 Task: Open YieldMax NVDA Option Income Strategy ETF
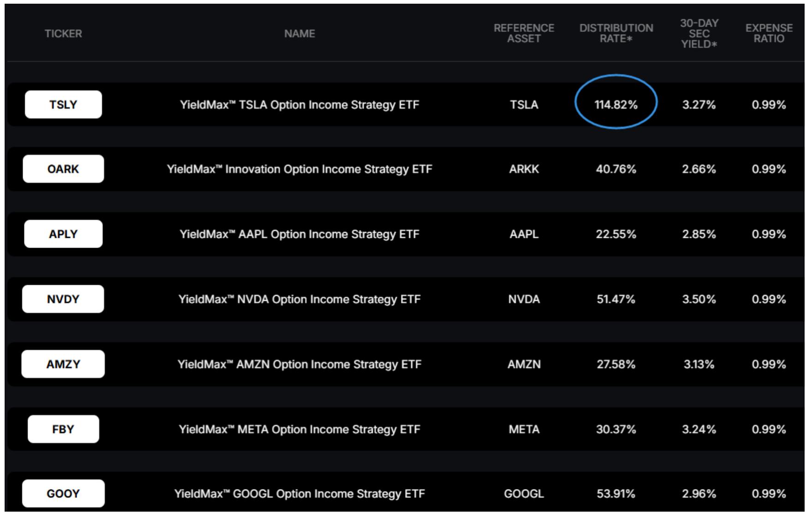point(299,299)
